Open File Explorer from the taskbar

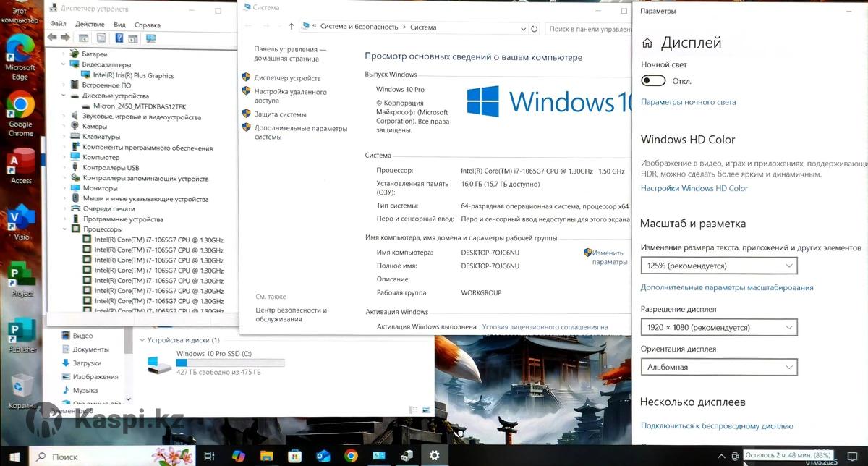[x=266, y=456]
